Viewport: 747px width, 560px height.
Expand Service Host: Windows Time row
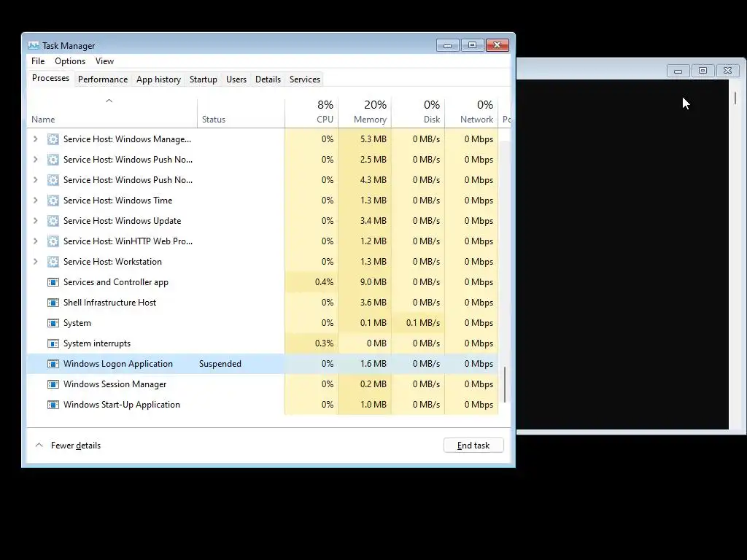point(35,201)
